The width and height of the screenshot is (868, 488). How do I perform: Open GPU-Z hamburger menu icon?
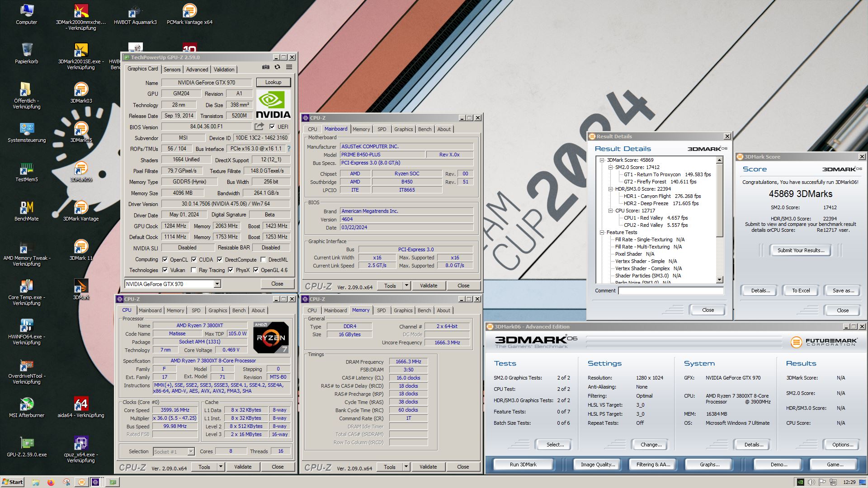point(289,67)
